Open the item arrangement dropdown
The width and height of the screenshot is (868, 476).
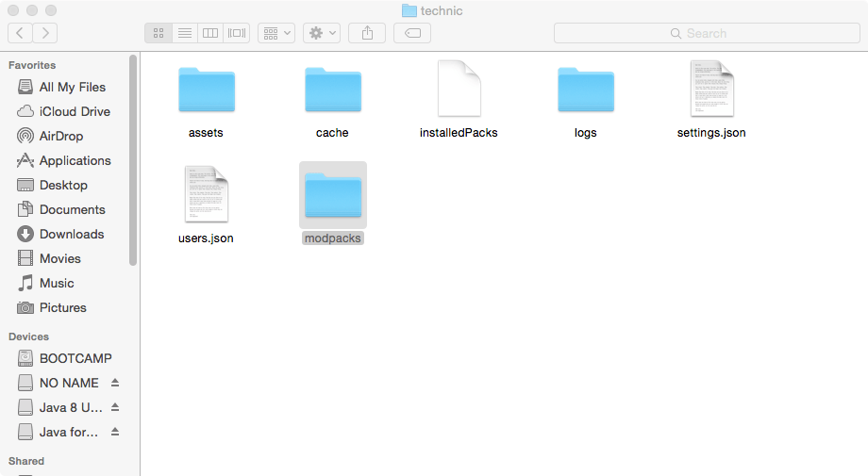[x=276, y=33]
